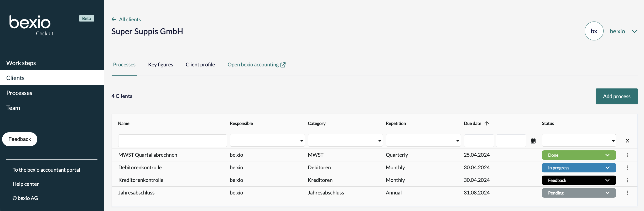Screen dimensions: 644x211
Task: Open the Client profile tab
Action: coord(200,65)
